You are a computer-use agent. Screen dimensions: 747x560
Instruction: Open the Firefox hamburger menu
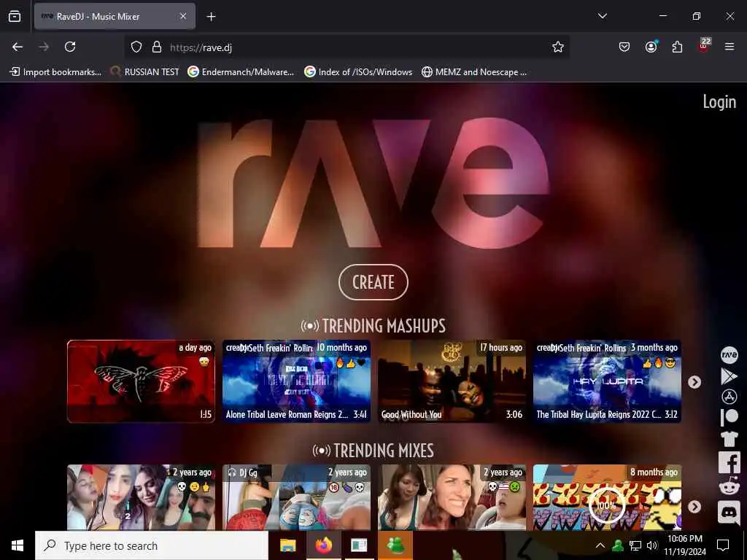tap(729, 47)
